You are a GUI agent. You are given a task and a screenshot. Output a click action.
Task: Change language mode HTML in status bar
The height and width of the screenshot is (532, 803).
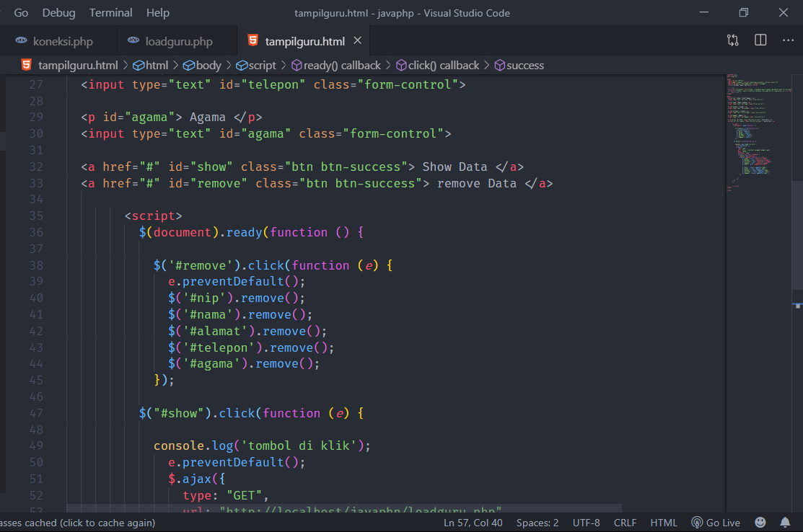pyautogui.click(x=664, y=523)
